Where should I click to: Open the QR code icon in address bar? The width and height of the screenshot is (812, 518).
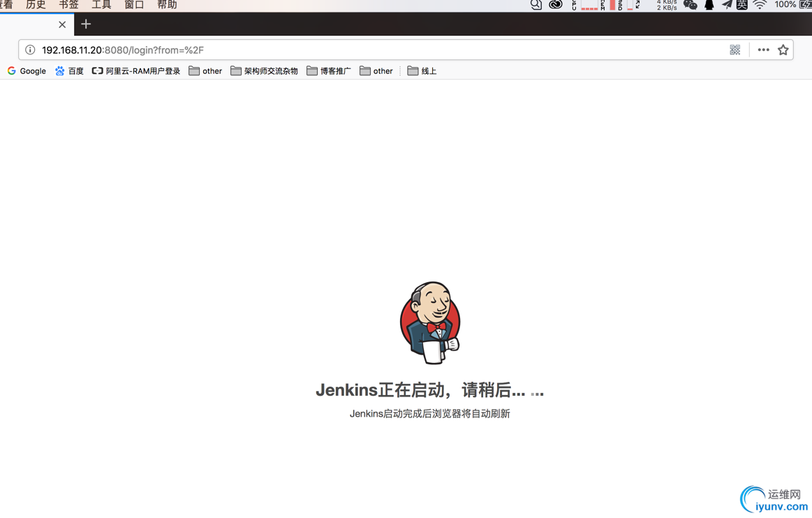point(735,50)
